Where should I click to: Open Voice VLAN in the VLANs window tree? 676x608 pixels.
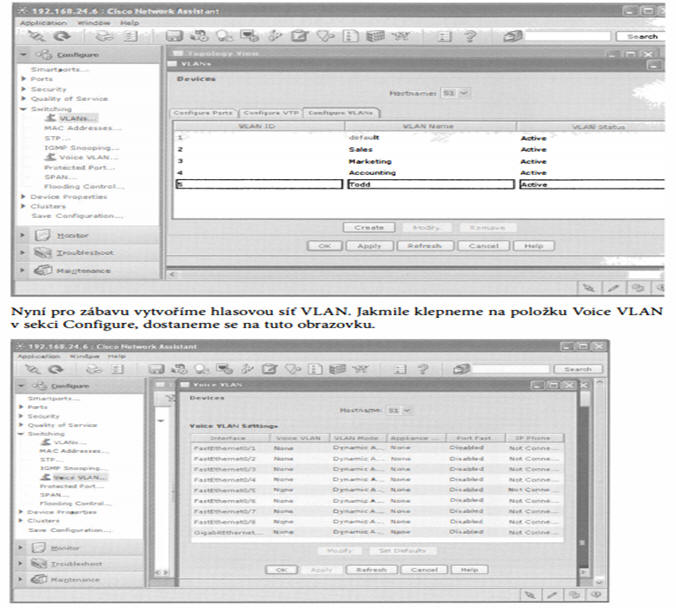(x=88, y=157)
